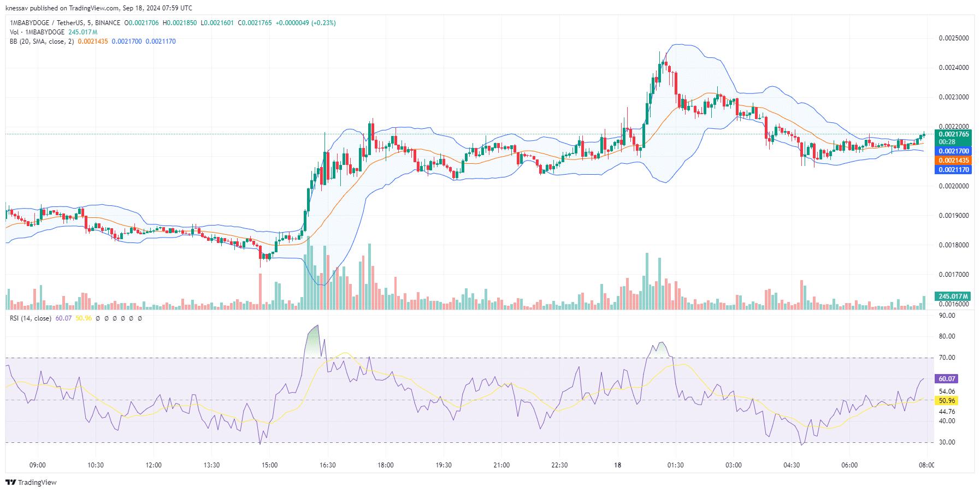
Task: Click the blue 0.0021170 price axis tag
Action: tap(954, 170)
